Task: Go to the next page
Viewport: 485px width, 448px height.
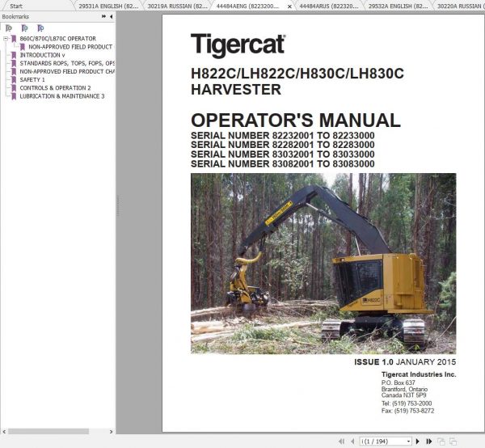Action: click(x=418, y=442)
